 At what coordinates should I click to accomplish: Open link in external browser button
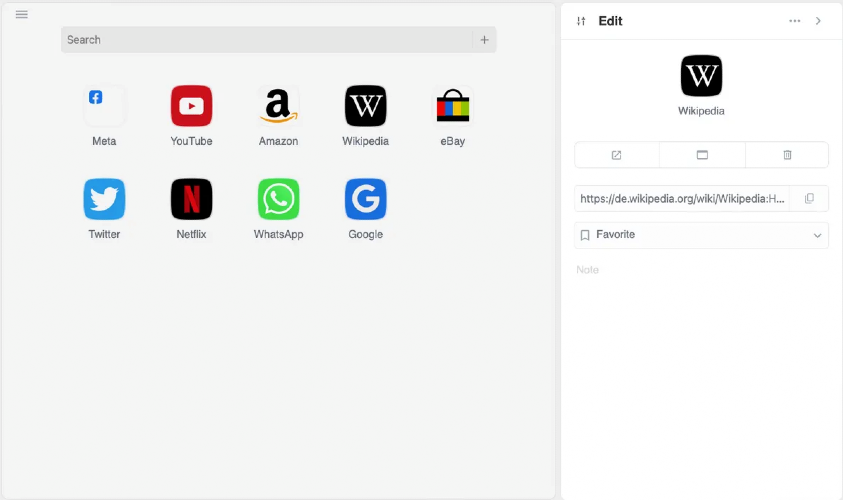(617, 155)
